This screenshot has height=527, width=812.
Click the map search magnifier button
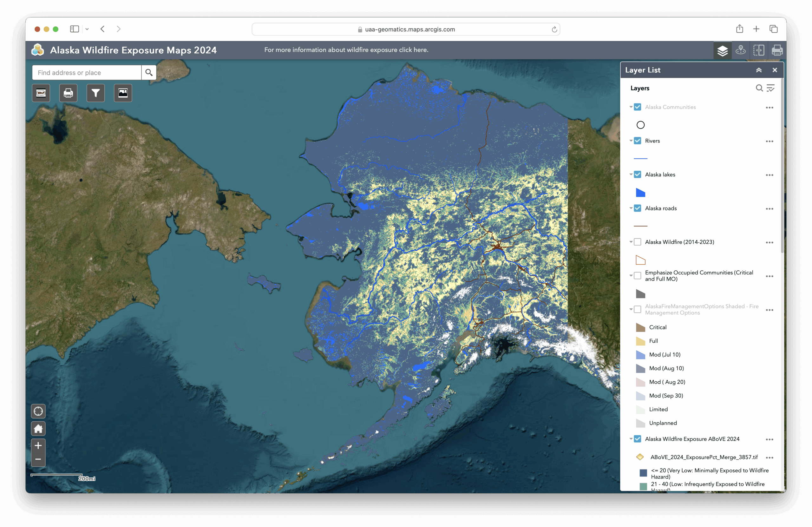pyautogui.click(x=149, y=72)
